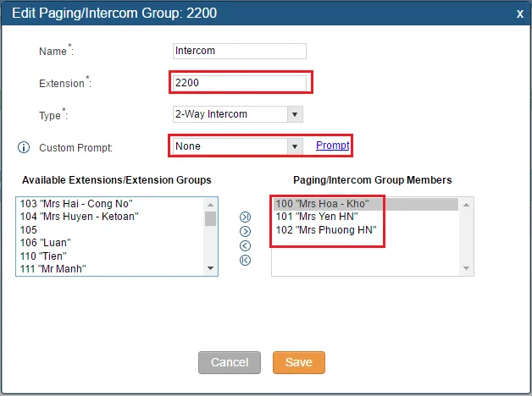Image resolution: width=532 pixels, height=396 pixels.
Task: Click the Save button
Action: coord(299,362)
